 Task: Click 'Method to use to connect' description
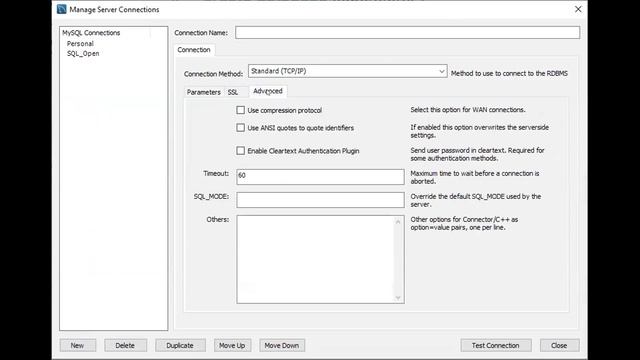click(509, 73)
